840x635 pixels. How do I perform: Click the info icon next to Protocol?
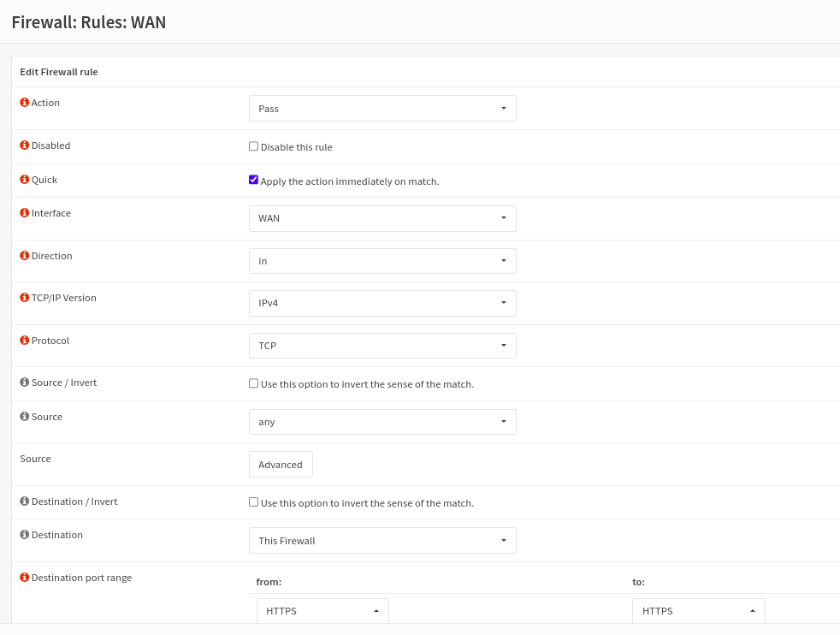click(x=24, y=340)
